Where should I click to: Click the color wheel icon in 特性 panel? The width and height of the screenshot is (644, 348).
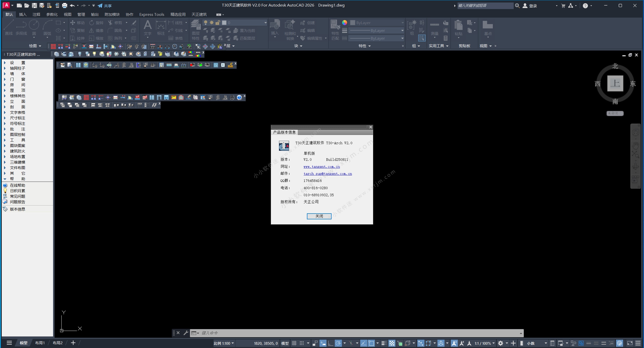pyautogui.click(x=344, y=23)
